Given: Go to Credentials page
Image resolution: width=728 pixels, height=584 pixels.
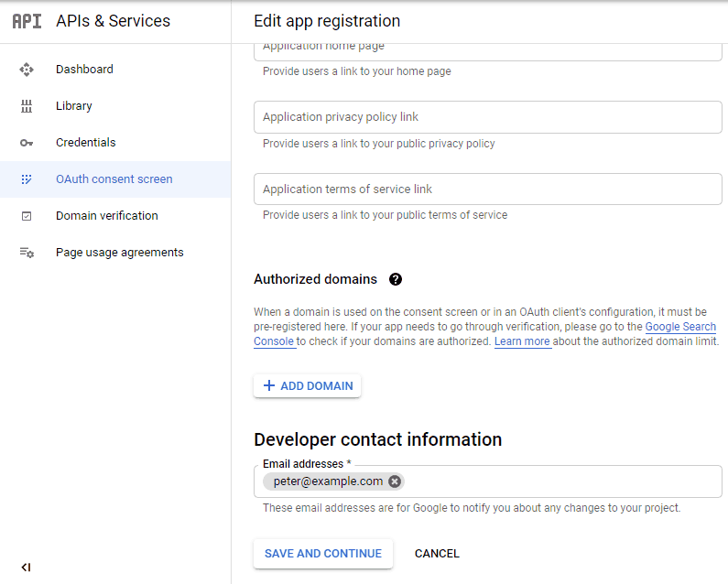Looking at the screenshot, I should [x=115, y=143].
